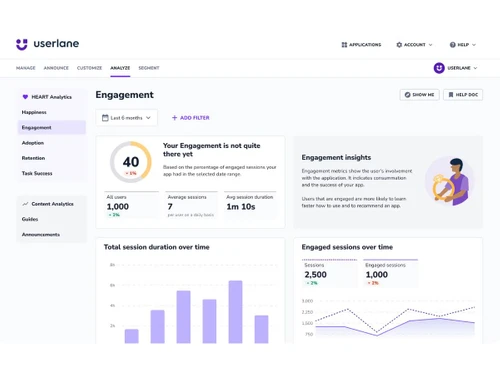Select Engagement in the sidebar

pyautogui.click(x=52, y=128)
